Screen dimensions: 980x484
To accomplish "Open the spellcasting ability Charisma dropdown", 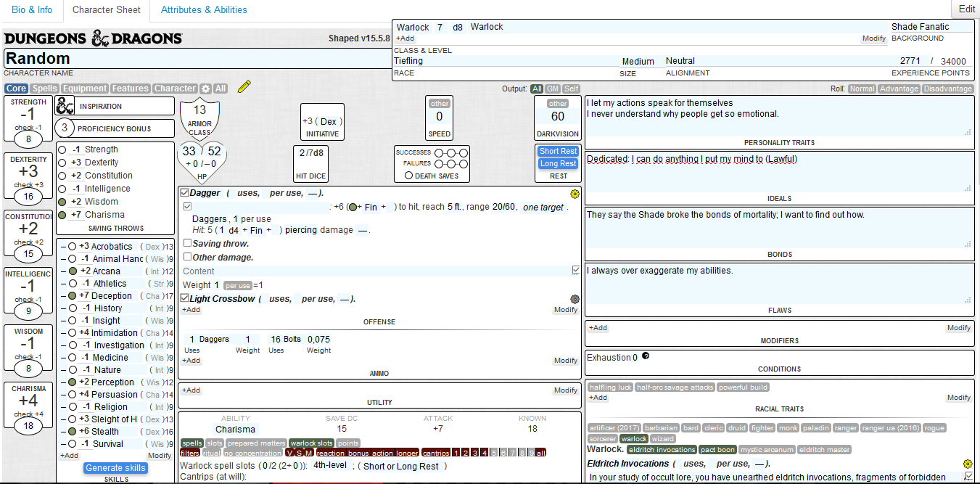I will point(236,429).
